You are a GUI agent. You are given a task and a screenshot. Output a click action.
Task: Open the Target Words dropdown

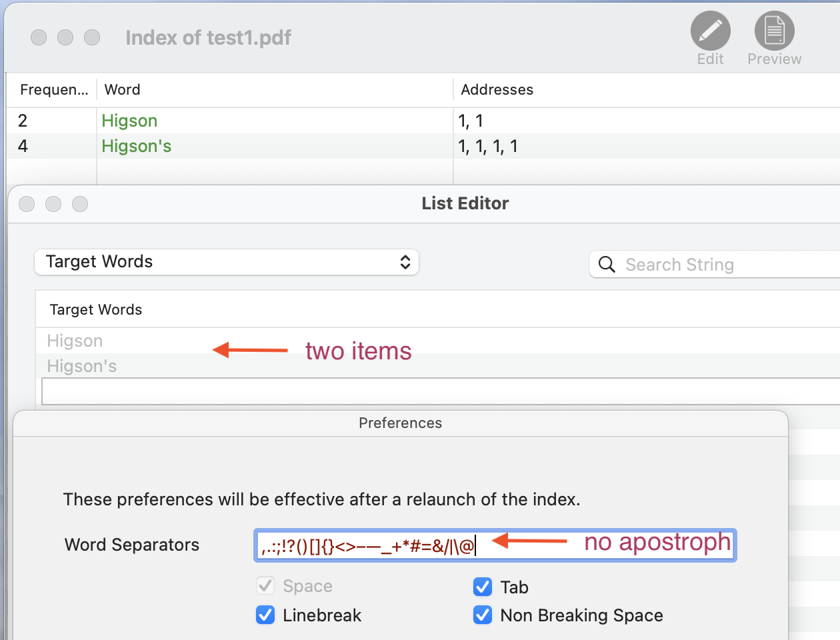[227, 262]
